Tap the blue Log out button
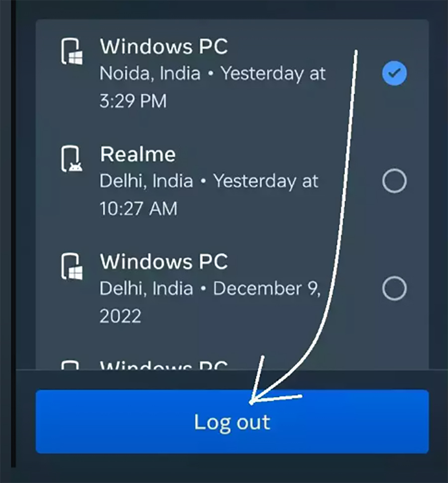Viewport: 448px width, 483px height. [232, 421]
